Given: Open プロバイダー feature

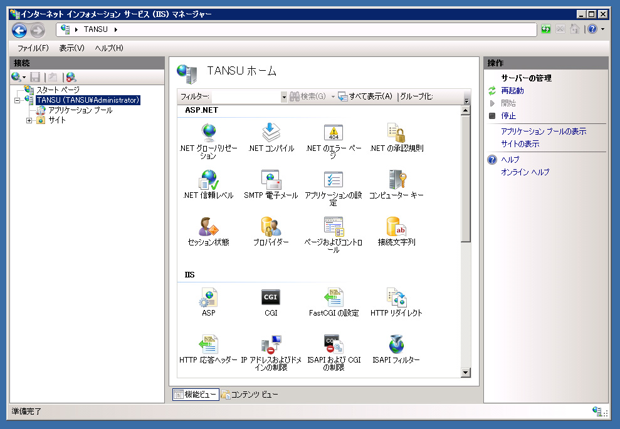Looking at the screenshot, I should pos(271,231).
